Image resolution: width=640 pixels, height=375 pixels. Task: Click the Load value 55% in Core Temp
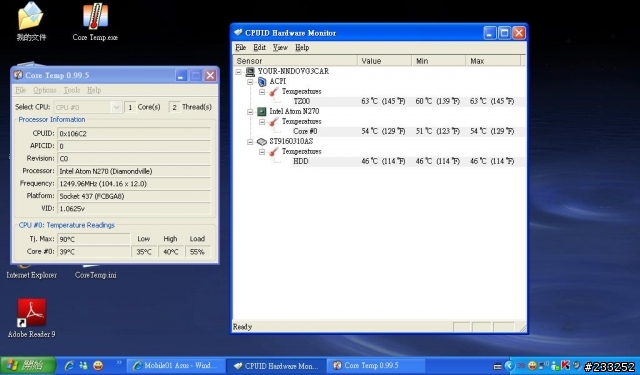[198, 252]
